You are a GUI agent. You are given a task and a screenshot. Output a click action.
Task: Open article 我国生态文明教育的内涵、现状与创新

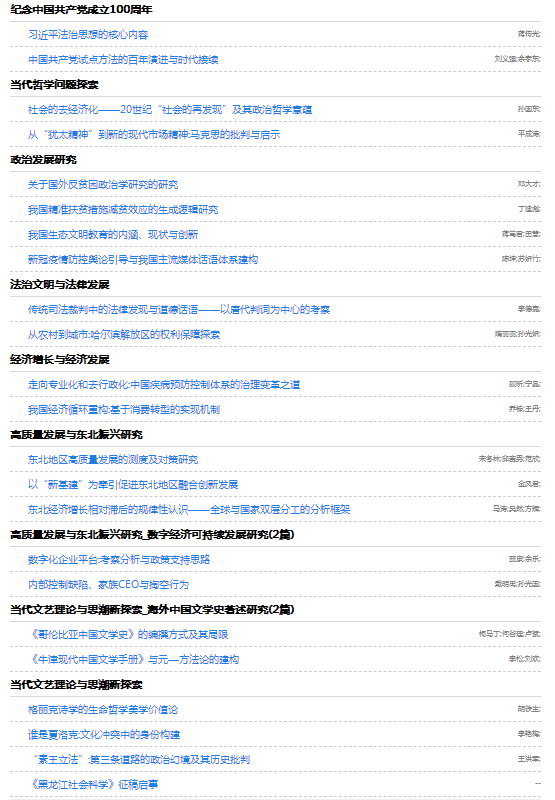pyautogui.click(x=113, y=235)
